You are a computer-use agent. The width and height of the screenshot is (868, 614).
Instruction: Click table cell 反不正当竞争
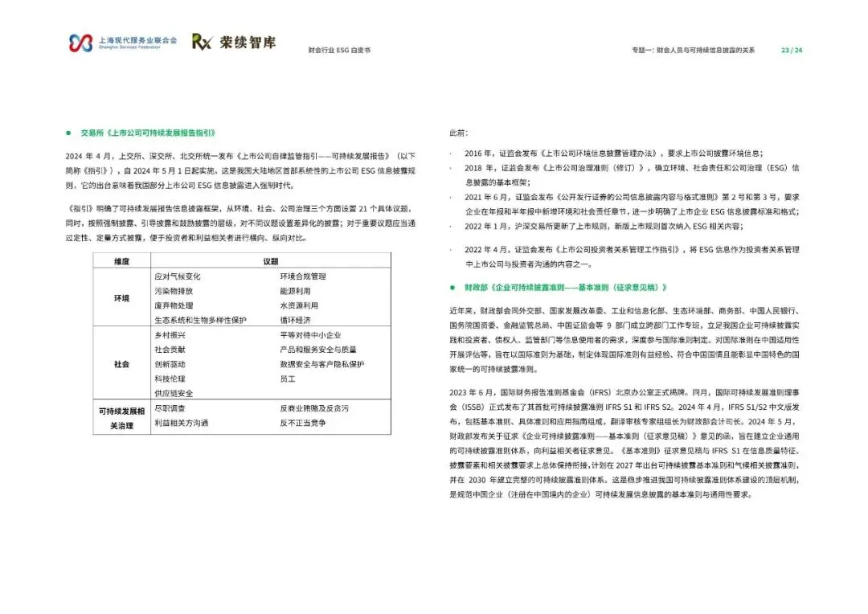tap(303, 423)
